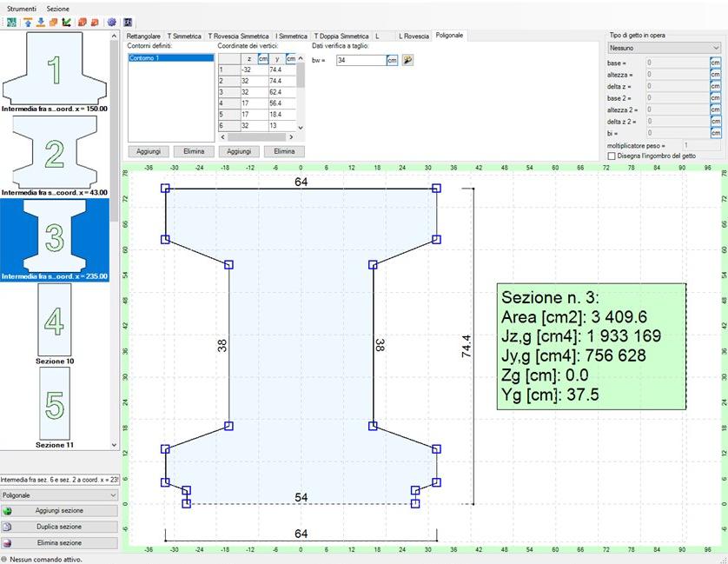
Task: Click the blue down-arrow toolbar icon
Action: click(41, 22)
